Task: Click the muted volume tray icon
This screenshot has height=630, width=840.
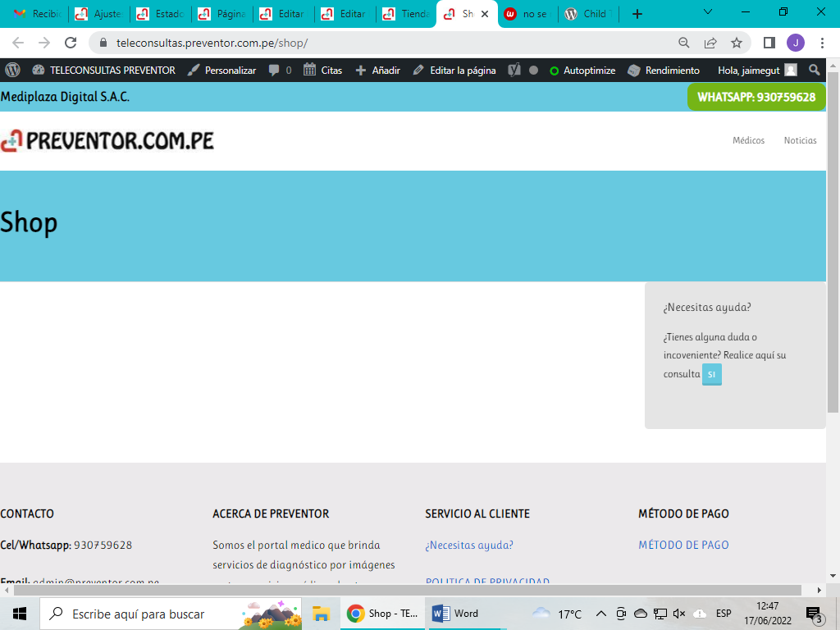Action: tap(679, 614)
